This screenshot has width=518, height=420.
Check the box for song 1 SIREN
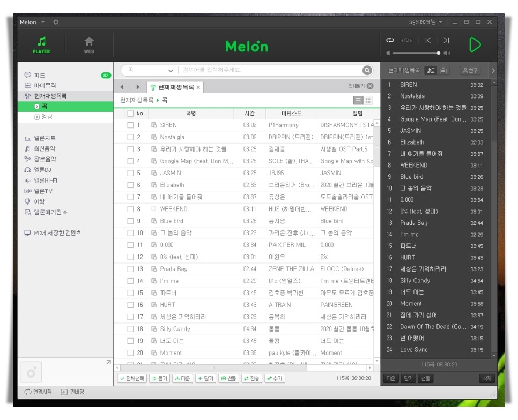[x=130, y=125]
